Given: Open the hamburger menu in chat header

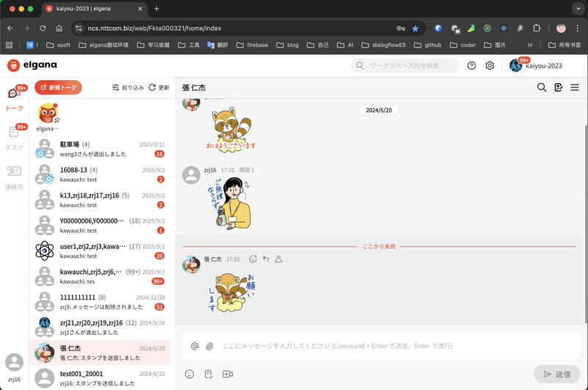Looking at the screenshot, I should [575, 87].
